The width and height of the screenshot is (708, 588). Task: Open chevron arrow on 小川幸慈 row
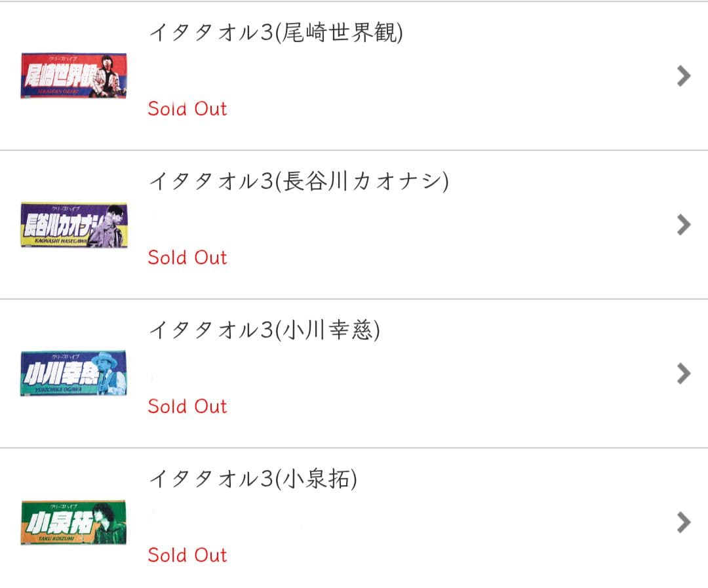(x=684, y=374)
